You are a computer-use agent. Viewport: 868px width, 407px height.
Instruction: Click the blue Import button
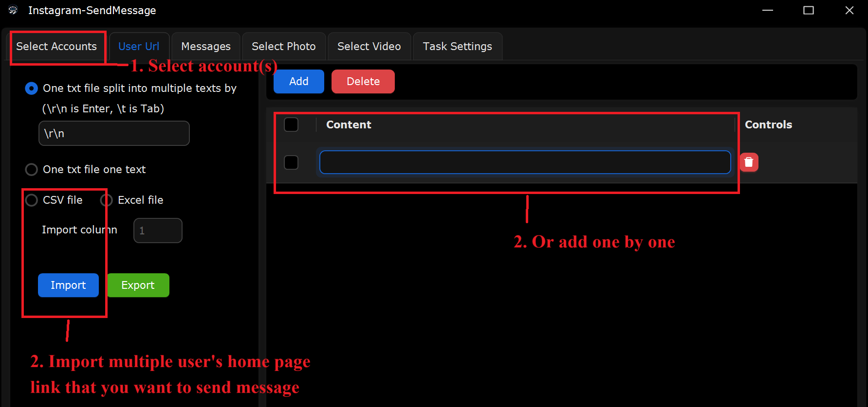coord(68,285)
